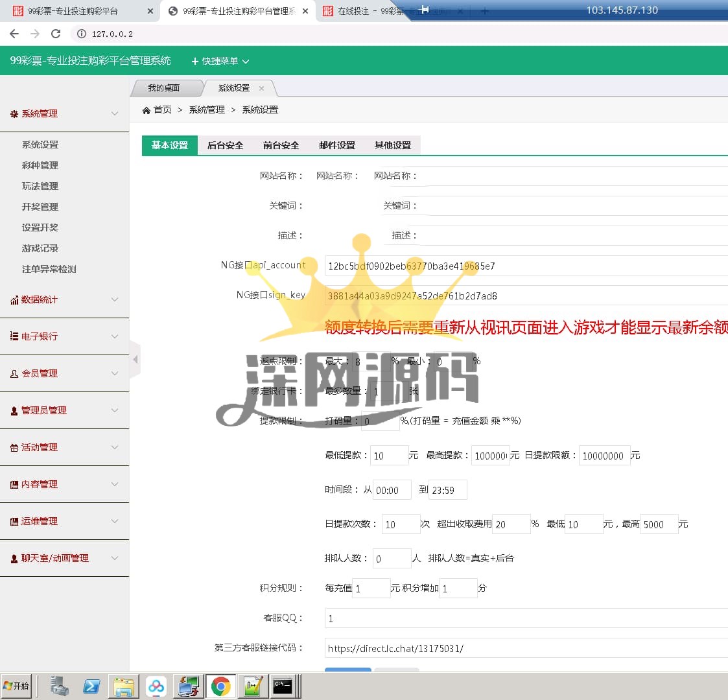
Task: Switch to the 邮件设置 tab
Action: pyautogui.click(x=337, y=145)
